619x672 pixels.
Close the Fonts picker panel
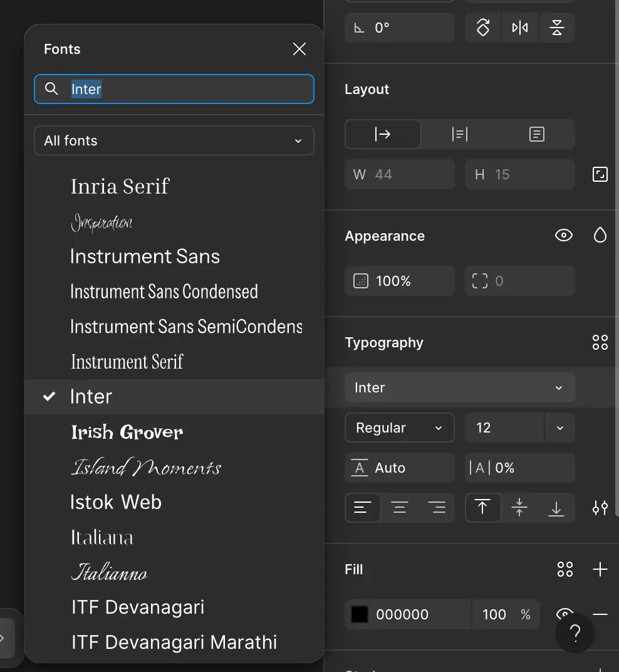(299, 50)
